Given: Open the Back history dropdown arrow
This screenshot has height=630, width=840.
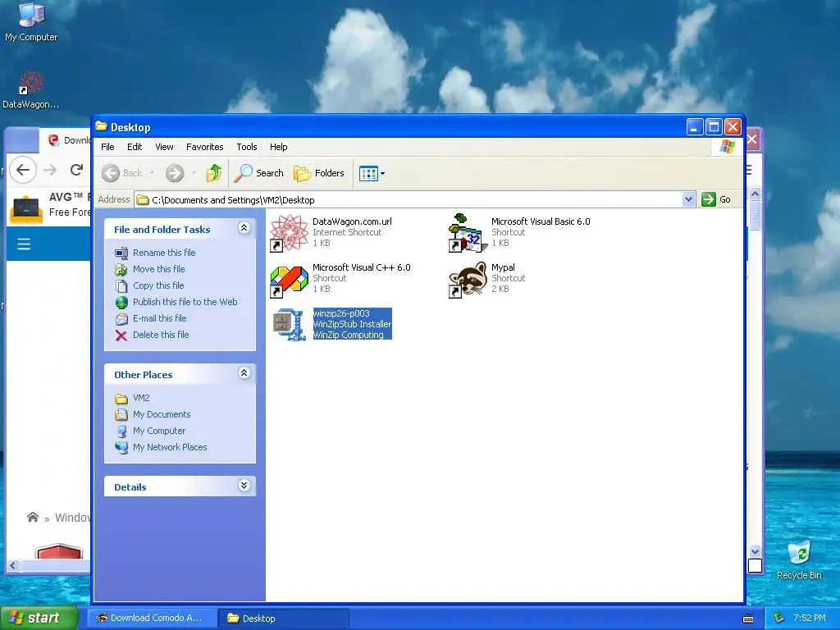Looking at the screenshot, I should coord(152,173).
